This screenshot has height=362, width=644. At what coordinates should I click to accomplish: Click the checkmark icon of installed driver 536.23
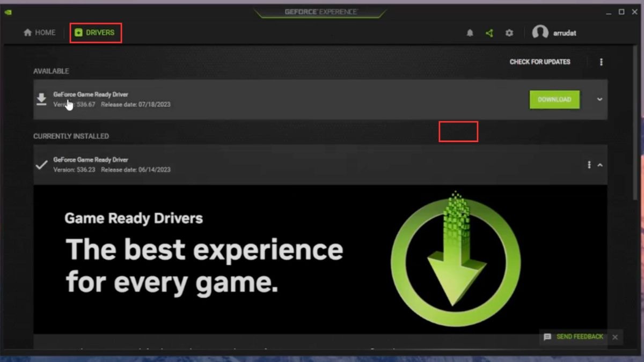pyautogui.click(x=41, y=165)
